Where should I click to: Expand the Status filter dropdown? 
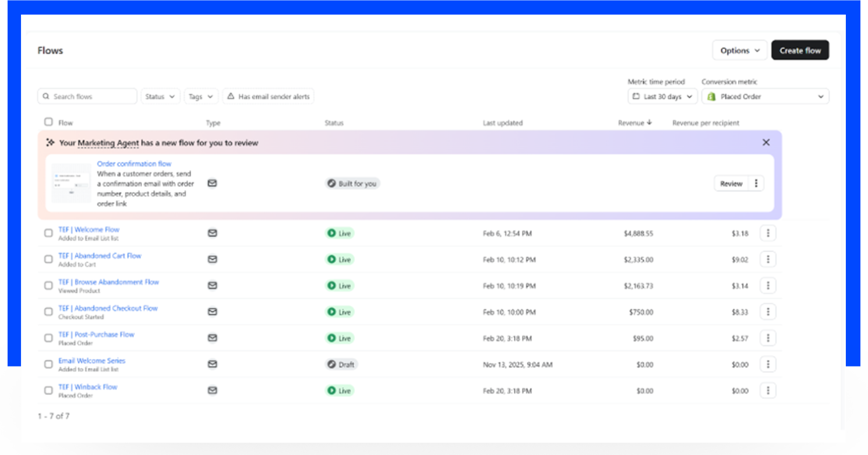click(x=160, y=97)
